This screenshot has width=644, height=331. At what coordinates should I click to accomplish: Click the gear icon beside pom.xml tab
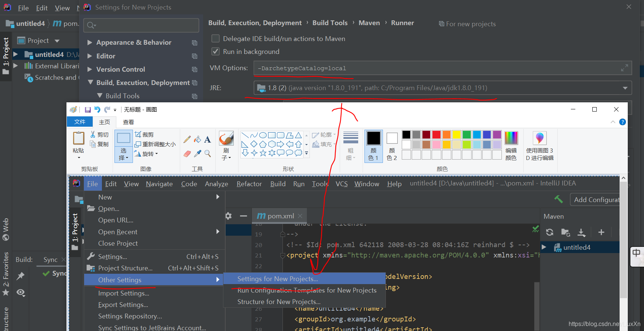(229, 216)
